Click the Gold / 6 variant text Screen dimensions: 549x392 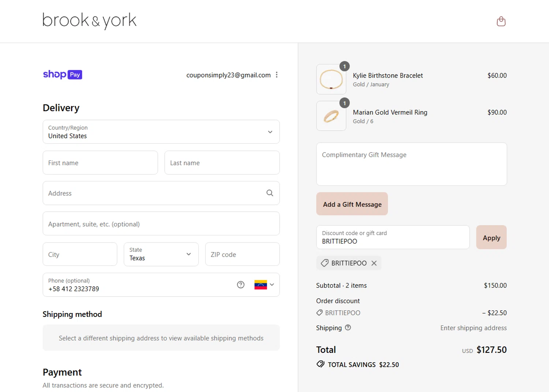(363, 121)
